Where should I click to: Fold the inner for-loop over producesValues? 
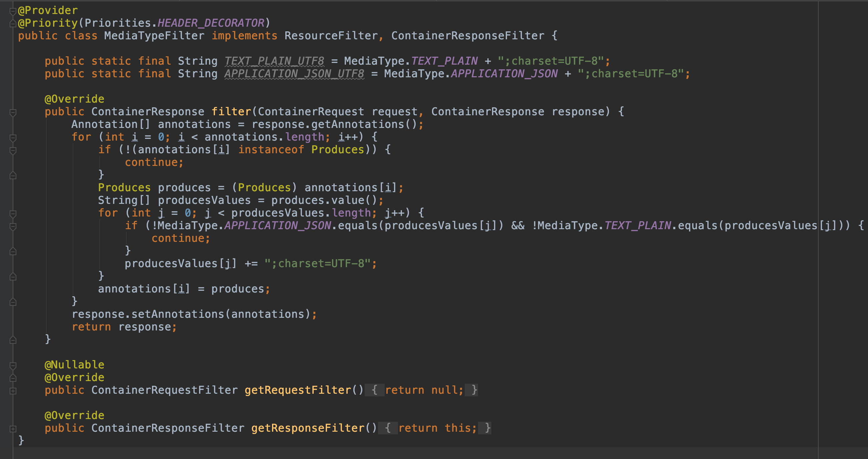[x=13, y=214]
